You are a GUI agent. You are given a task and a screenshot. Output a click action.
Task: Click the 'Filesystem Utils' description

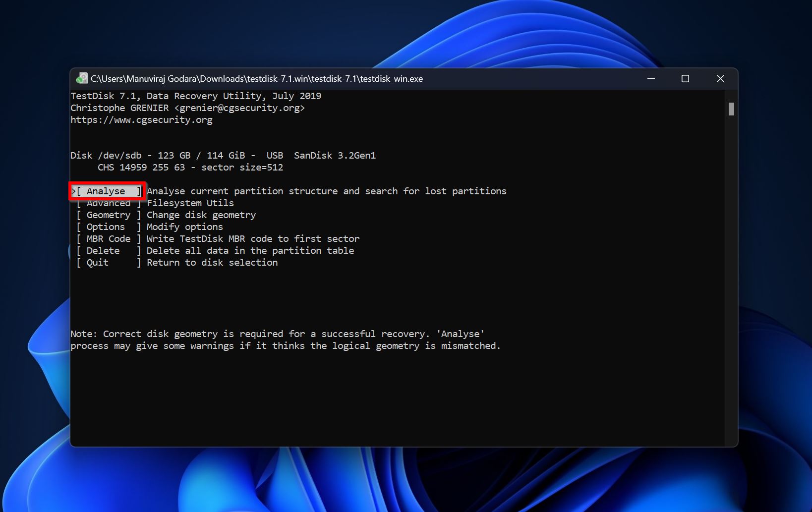pos(190,203)
